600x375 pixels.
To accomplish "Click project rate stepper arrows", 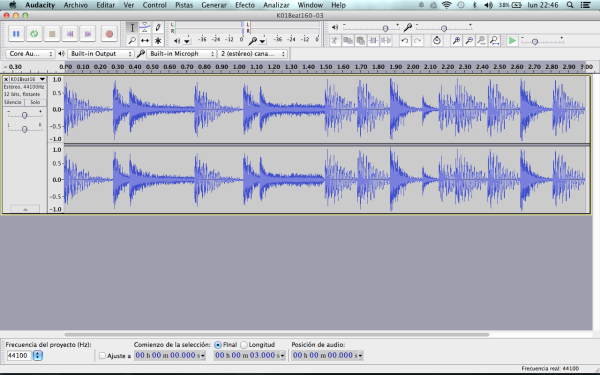I will tap(38, 356).
